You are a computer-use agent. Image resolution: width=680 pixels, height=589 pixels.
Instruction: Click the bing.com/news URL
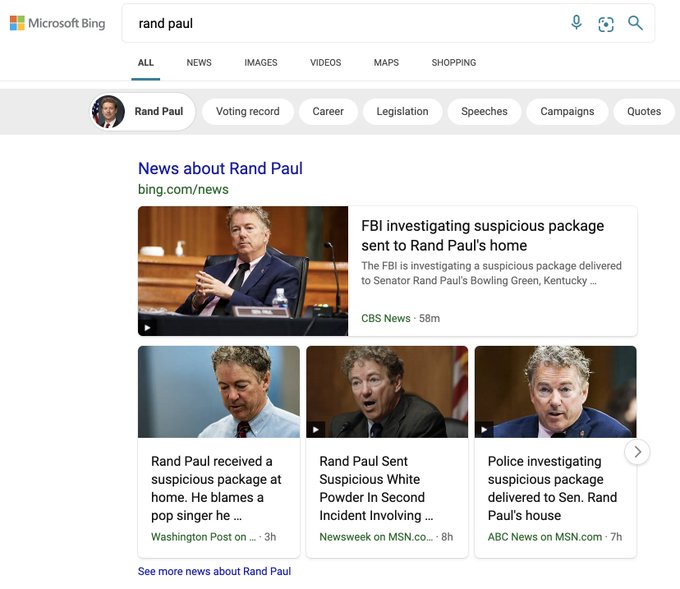click(183, 190)
